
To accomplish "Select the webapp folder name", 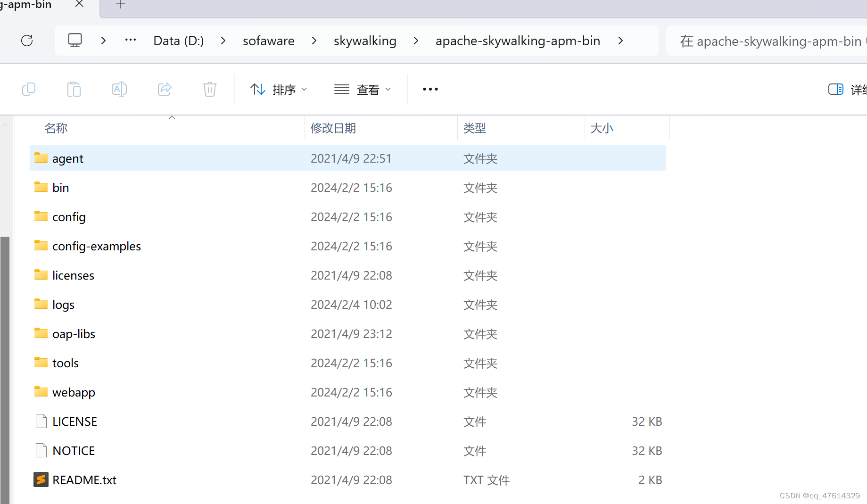I will [74, 392].
